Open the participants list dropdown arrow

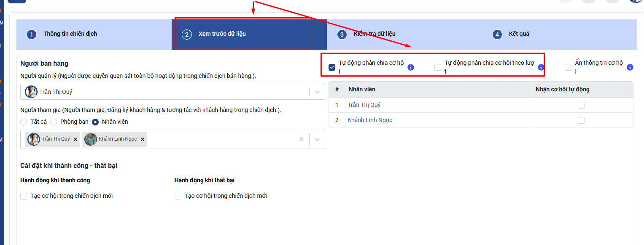[x=317, y=139]
